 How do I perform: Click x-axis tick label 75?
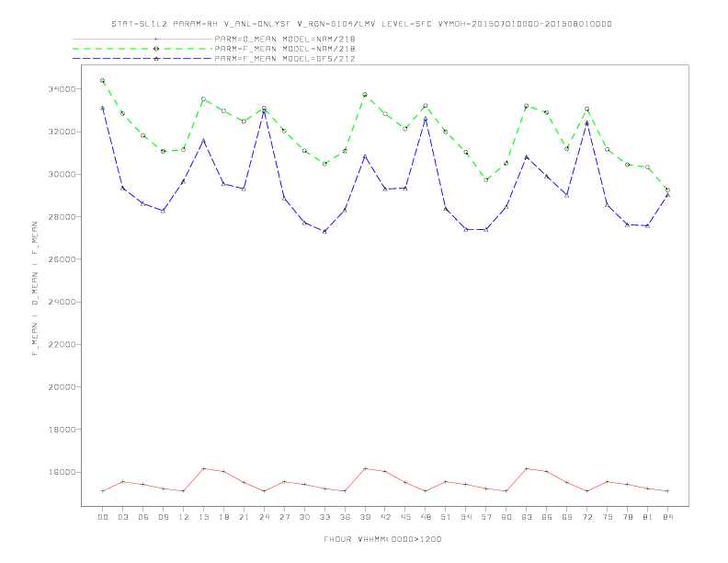(608, 517)
